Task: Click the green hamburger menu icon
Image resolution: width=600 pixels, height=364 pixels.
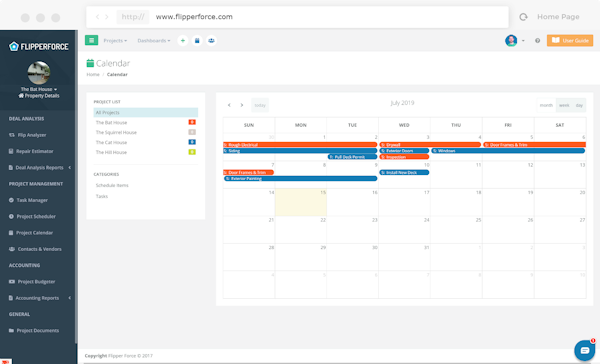Action: click(x=91, y=40)
